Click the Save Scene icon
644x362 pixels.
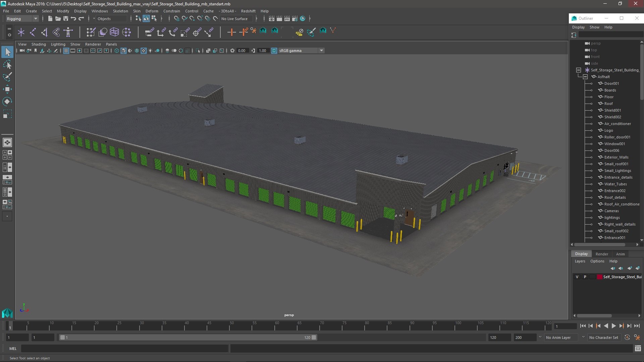coord(66,19)
